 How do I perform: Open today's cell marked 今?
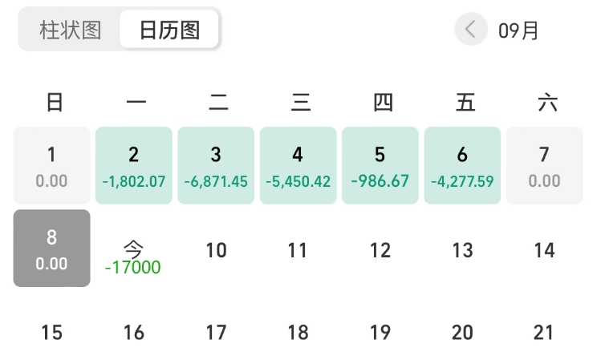(x=133, y=249)
